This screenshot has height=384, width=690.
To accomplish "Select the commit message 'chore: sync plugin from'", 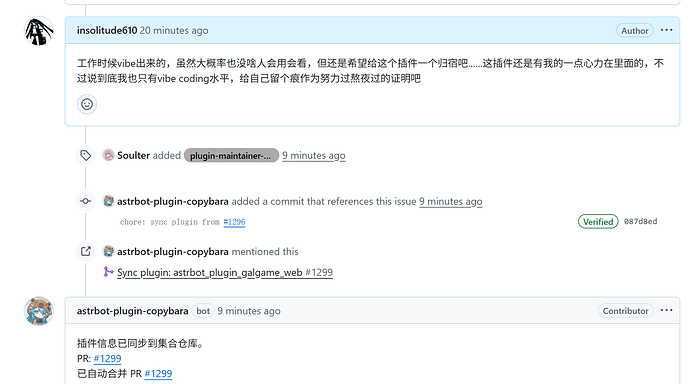I will 169,222.
